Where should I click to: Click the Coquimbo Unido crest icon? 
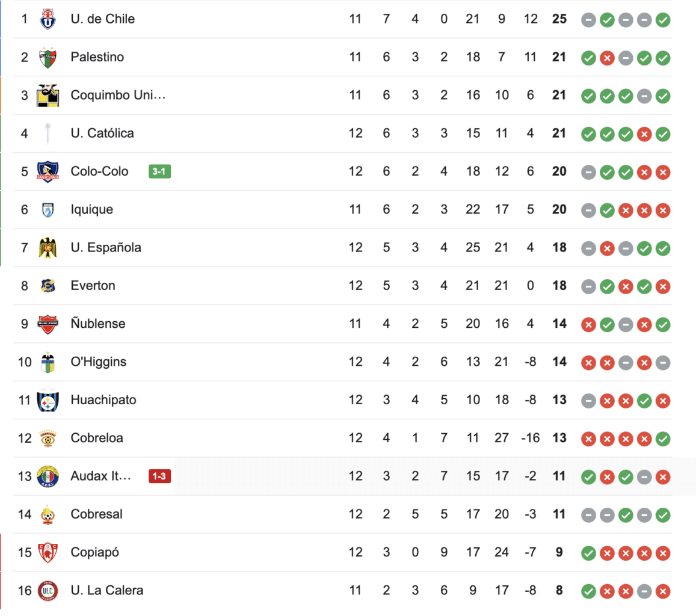[x=48, y=96]
